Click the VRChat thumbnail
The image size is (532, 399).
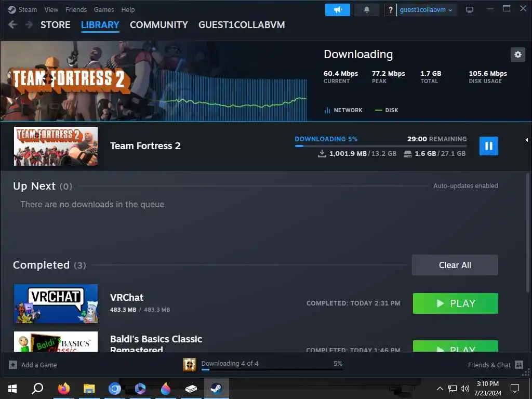pyautogui.click(x=56, y=303)
